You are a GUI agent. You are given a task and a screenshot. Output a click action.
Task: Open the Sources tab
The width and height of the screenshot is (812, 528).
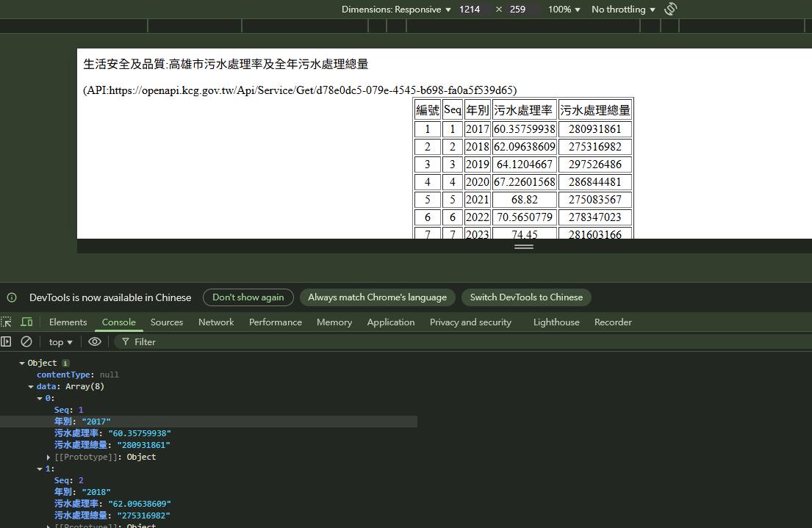tap(167, 322)
